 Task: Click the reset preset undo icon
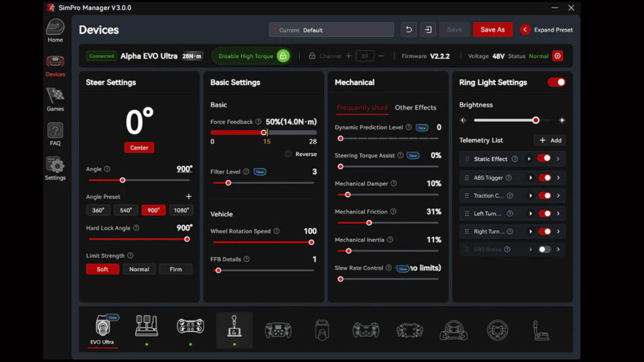tap(409, 30)
